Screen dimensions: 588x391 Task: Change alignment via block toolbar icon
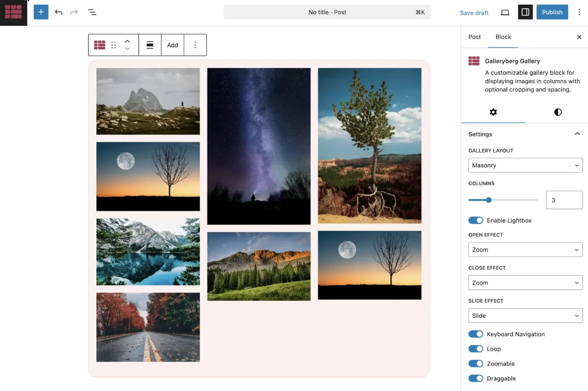point(150,45)
